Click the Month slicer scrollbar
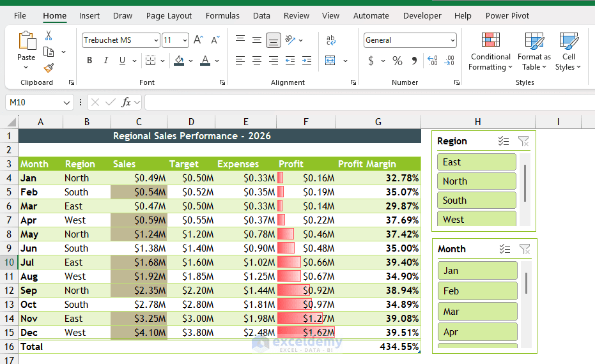This screenshot has width=595, height=364. pos(526,283)
